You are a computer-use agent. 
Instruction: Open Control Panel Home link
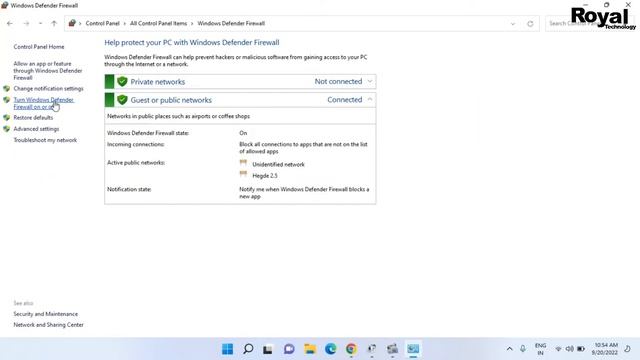pos(39,47)
